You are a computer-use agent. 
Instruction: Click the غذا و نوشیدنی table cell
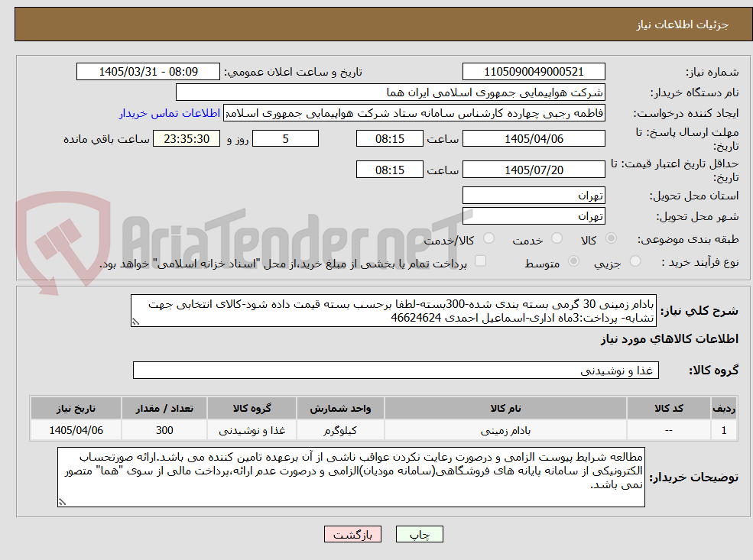(252, 430)
